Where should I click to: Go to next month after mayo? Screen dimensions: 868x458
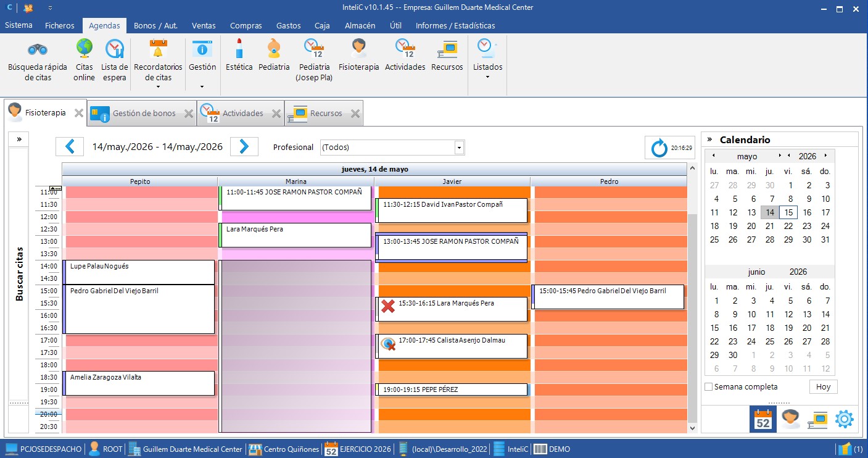780,156
